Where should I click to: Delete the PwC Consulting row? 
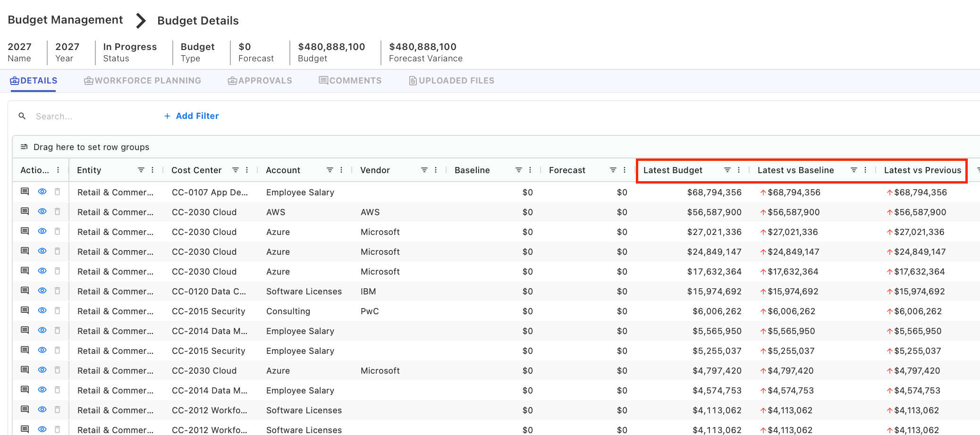tap(58, 310)
